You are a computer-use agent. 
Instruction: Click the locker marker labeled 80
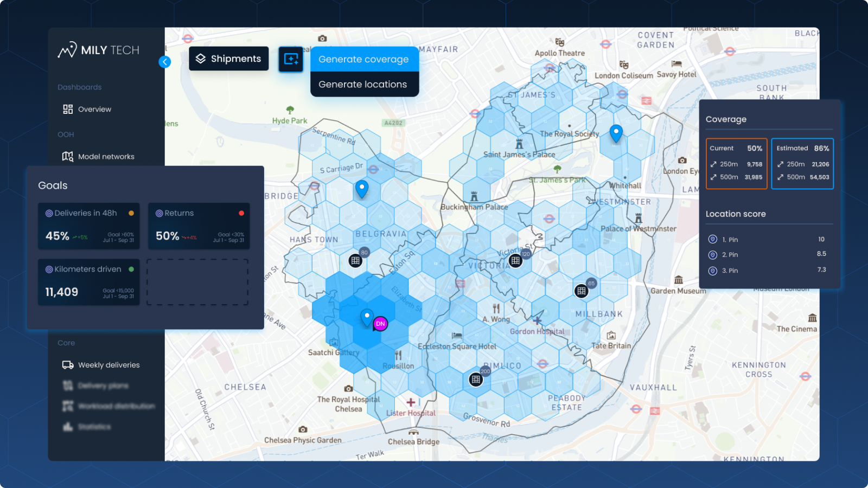[355, 261]
